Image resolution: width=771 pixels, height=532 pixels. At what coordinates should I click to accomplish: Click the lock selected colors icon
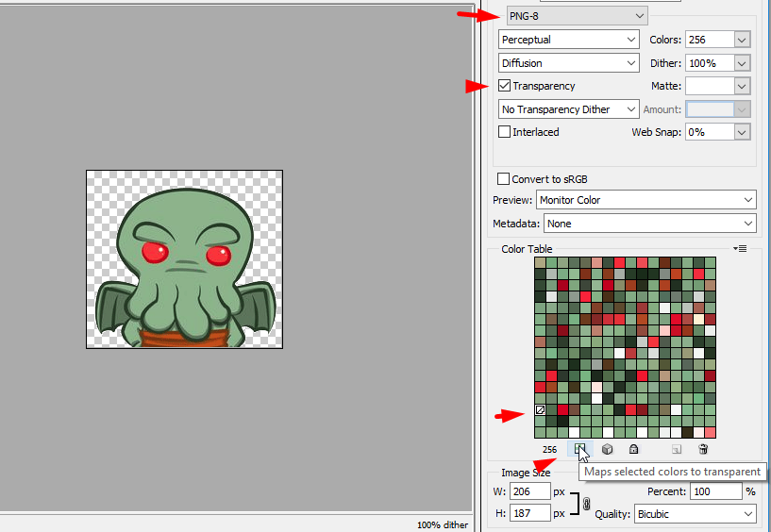(x=634, y=450)
